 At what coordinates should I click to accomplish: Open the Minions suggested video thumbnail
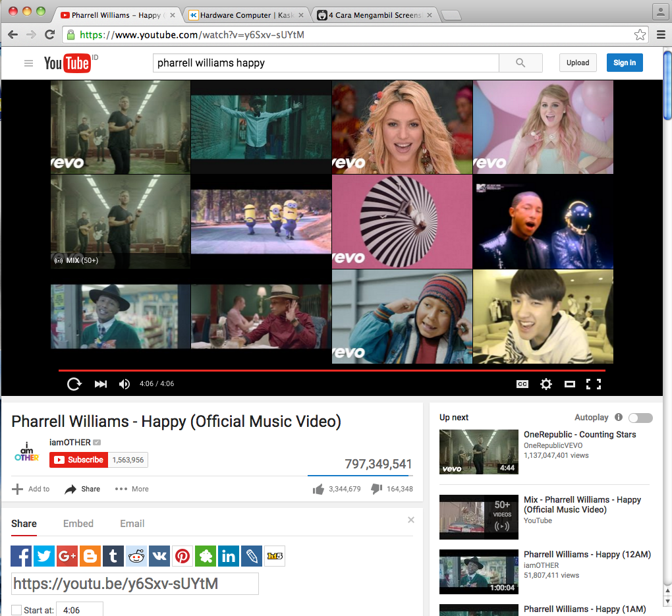tap(261, 221)
